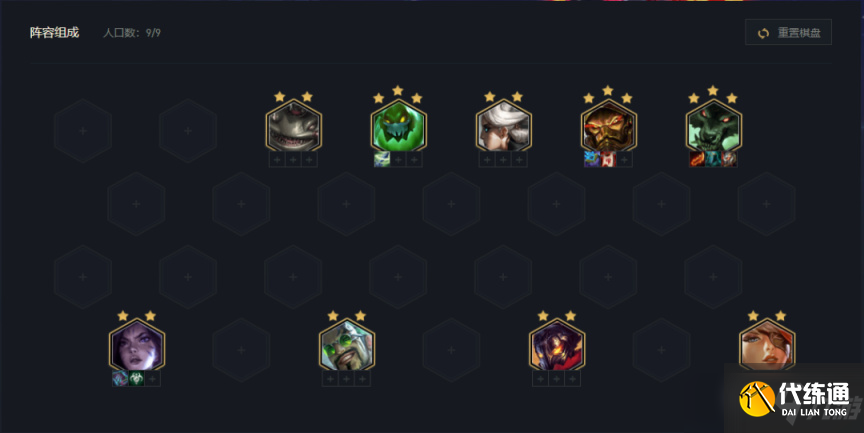This screenshot has width=864, height=433.
Task: Click the 阵容组成 lineup heading
Action: [x=55, y=33]
